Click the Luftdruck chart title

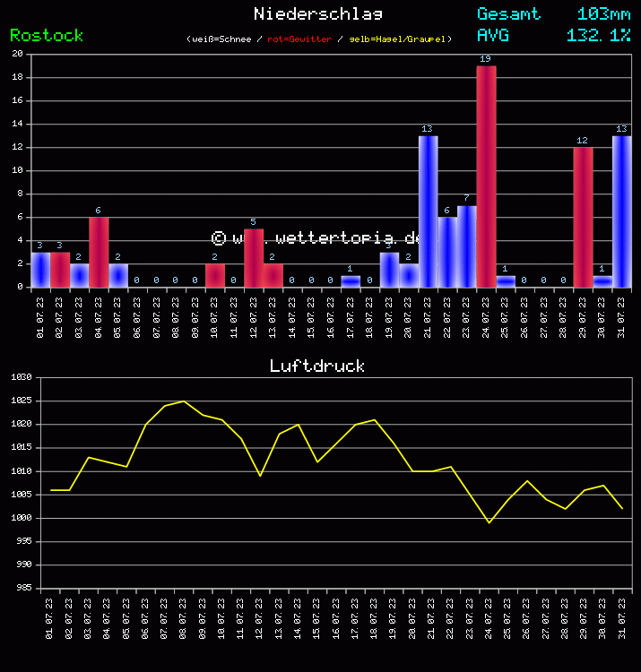coord(317,366)
